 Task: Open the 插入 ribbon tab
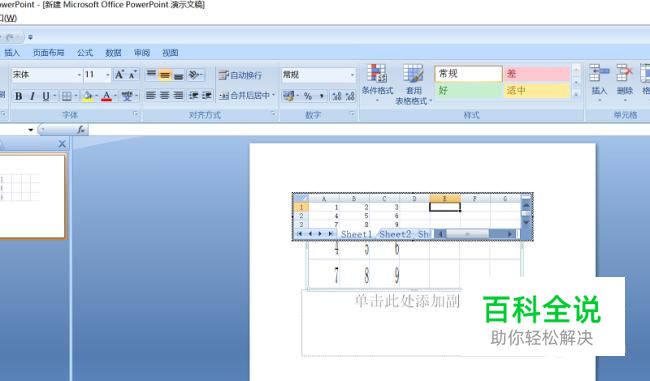pos(12,53)
